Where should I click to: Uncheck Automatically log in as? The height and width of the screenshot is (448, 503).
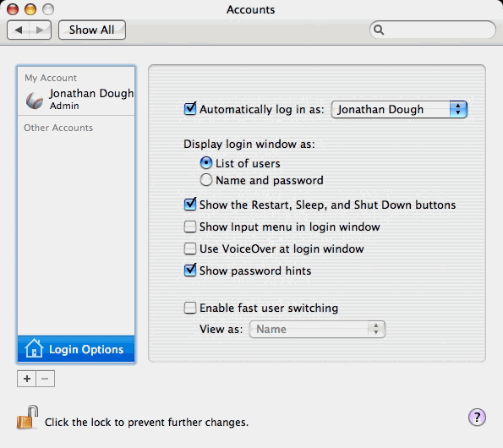190,109
